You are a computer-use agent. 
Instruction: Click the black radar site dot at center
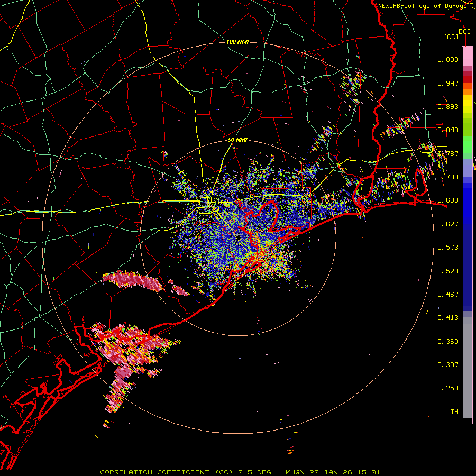tap(239, 237)
